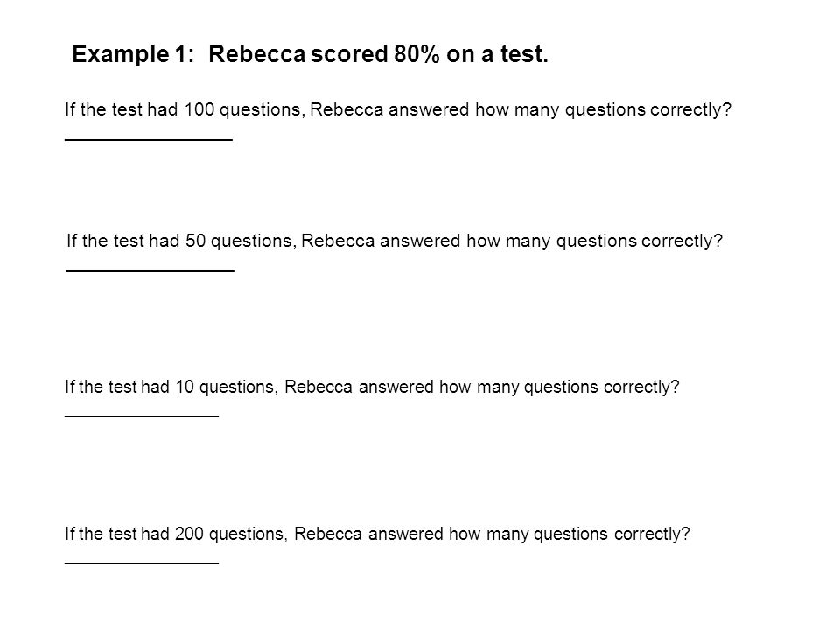Viewport: 840px width, 630px height.
Task: Click the answer blank under the 100 questions prompt
Action: point(149,140)
